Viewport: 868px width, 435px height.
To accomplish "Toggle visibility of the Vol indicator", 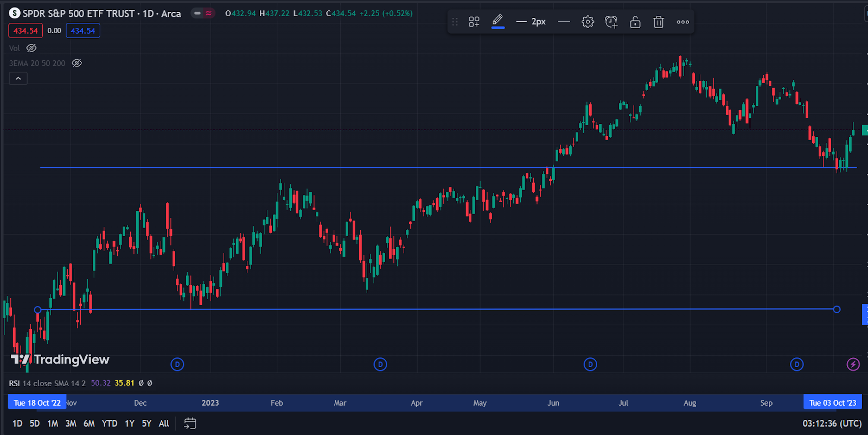I will [31, 48].
